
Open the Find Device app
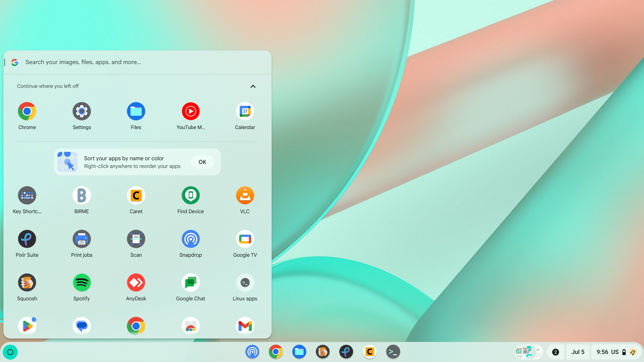pyautogui.click(x=190, y=195)
